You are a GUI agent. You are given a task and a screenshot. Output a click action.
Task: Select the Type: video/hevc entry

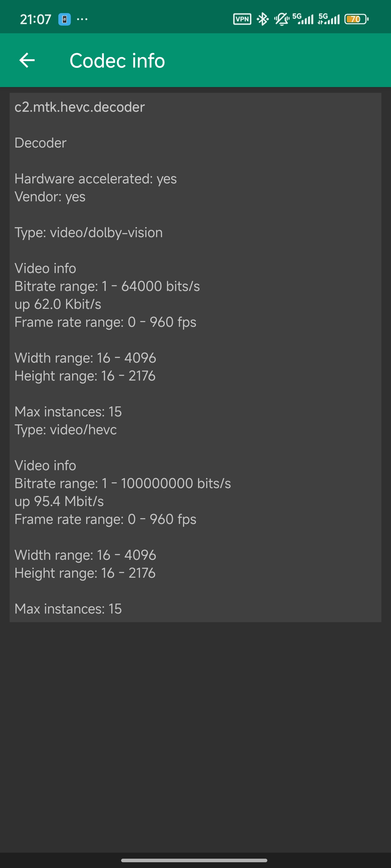(66, 429)
